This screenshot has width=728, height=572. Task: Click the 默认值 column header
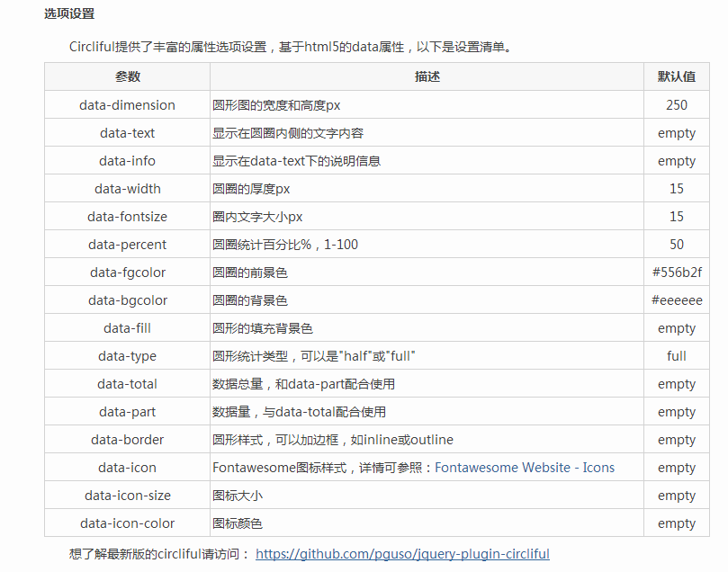pyautogui.click(x=677, y=77)
